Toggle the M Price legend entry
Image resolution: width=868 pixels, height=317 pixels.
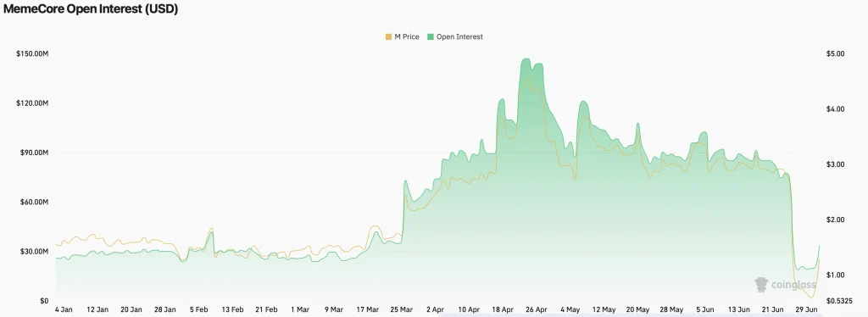pyautogui.click(x=403, y=36)
